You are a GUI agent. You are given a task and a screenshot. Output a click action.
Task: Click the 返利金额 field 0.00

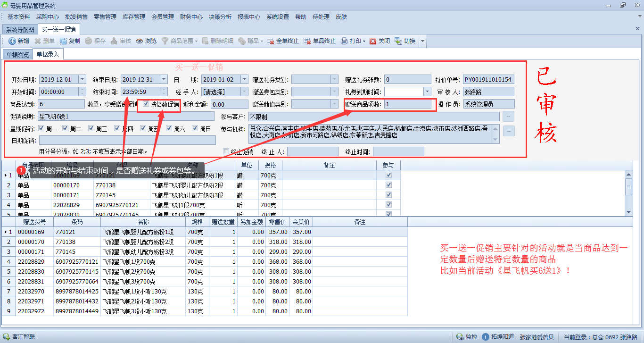[230, 104]
